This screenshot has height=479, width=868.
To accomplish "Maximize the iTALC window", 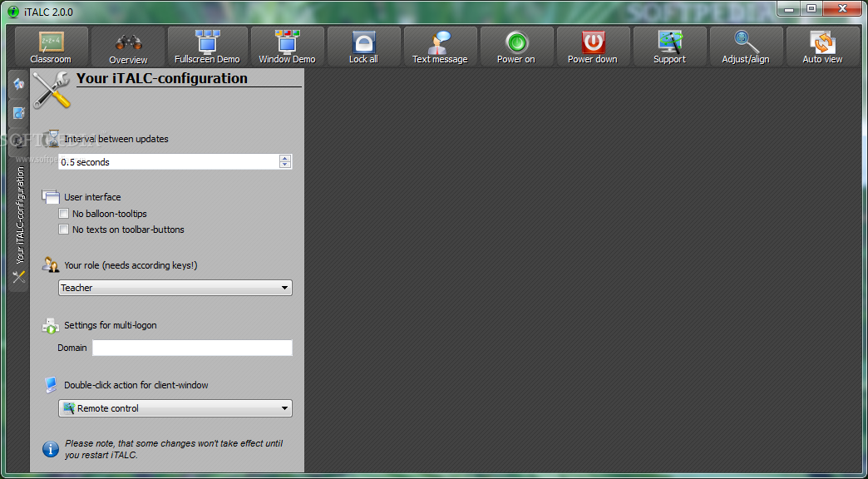I will [811, 9].
